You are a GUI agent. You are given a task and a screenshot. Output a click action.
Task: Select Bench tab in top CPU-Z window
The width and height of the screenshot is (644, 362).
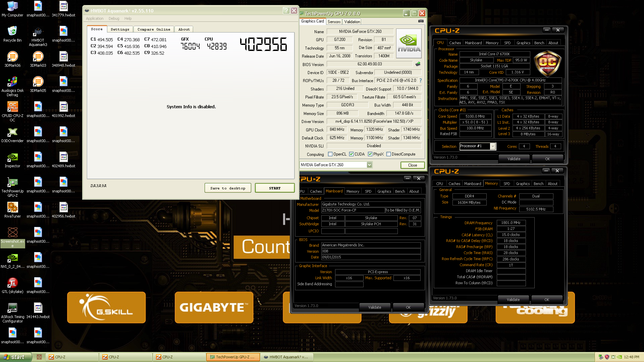point(539,43)
